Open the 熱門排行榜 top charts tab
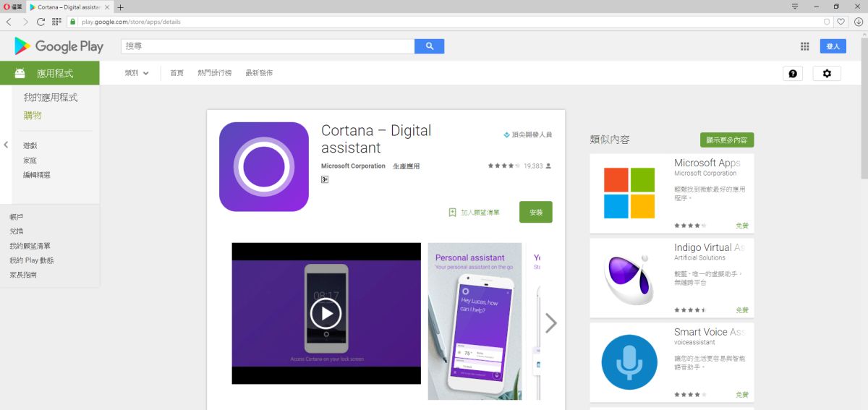This screenshot has height=410, width=868. point(214,73)
